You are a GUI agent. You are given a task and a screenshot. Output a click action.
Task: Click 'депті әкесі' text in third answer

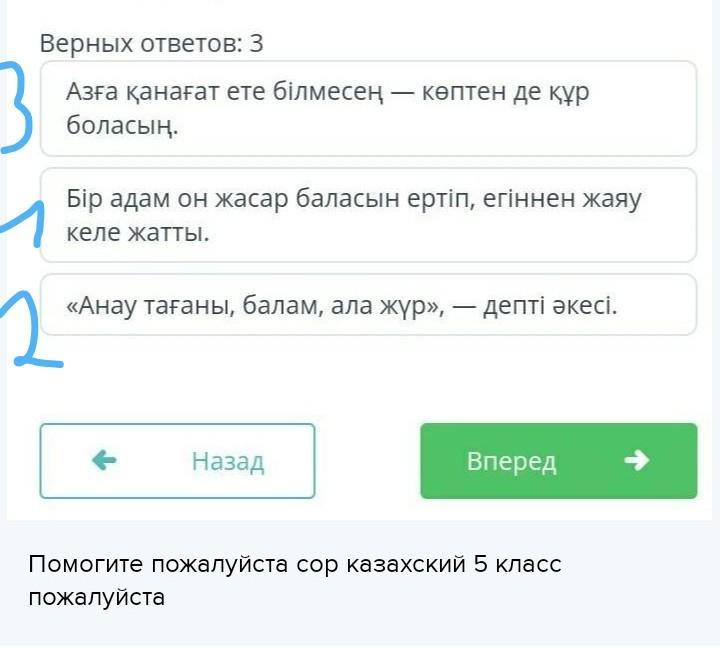coord(549,304)
